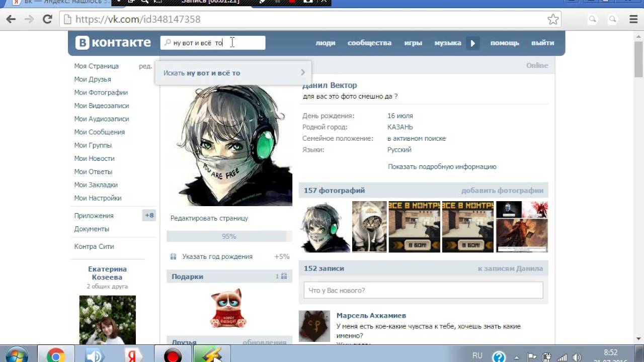Viewport: 644px width, 362px height.
Task: Click Указать год рождения
Action: click(217, 256)
